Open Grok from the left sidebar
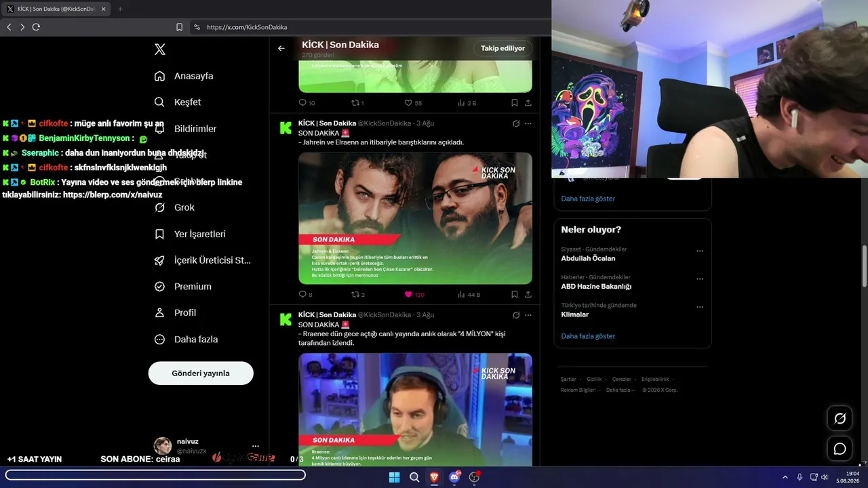Viewport: 868px width, 488px height. [x=174, y=207]
